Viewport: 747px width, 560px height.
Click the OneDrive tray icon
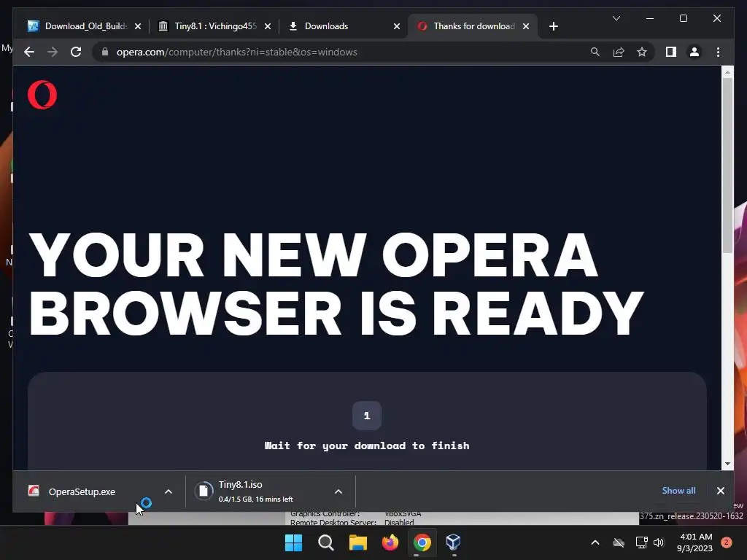[x=619, y=542]
